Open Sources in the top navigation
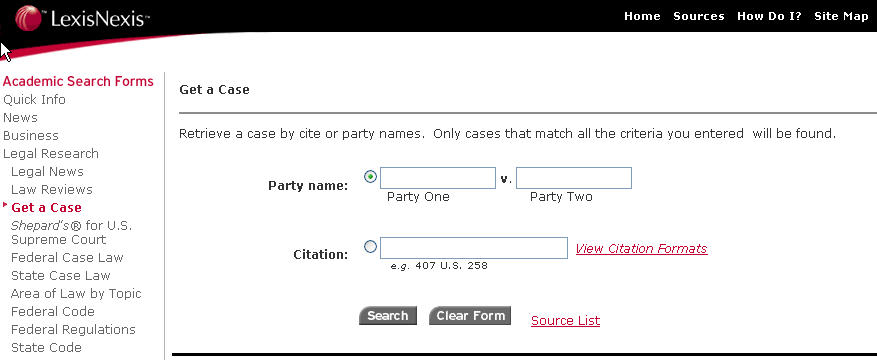The width and height of the screenshot is (877, 360). (x=699, y=16)
